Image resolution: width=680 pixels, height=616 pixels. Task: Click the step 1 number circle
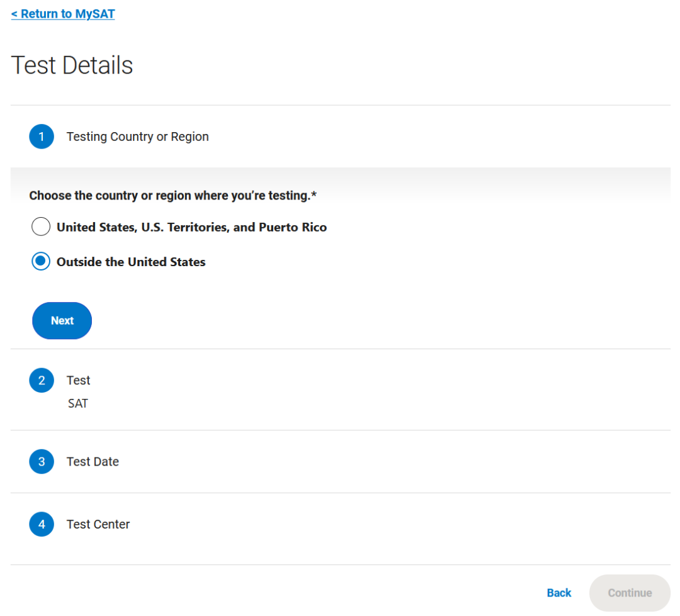(42, 137)
